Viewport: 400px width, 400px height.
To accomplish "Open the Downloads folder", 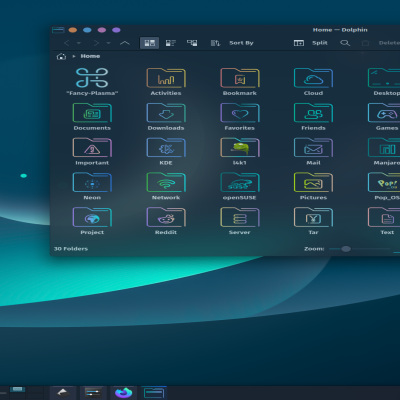I will [166, 117].
